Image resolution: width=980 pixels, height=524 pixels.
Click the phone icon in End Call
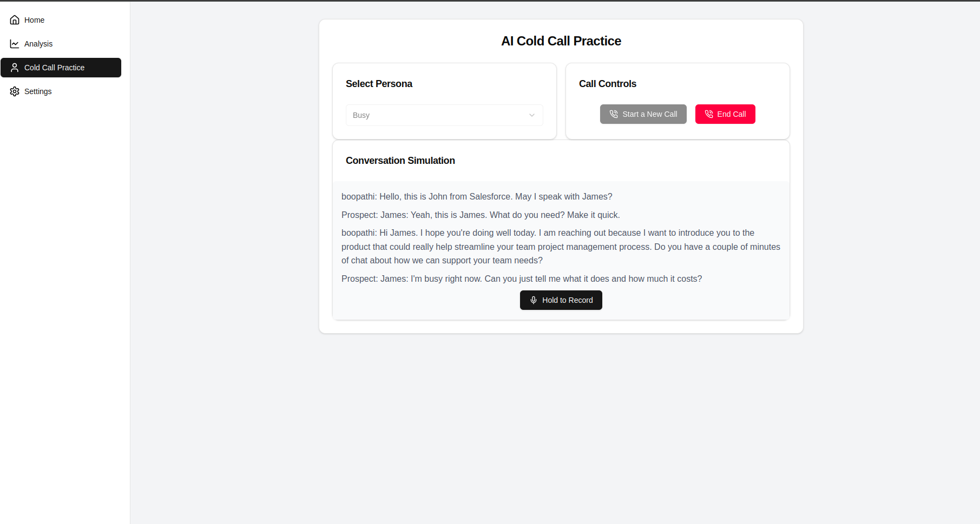coord(709,114)
